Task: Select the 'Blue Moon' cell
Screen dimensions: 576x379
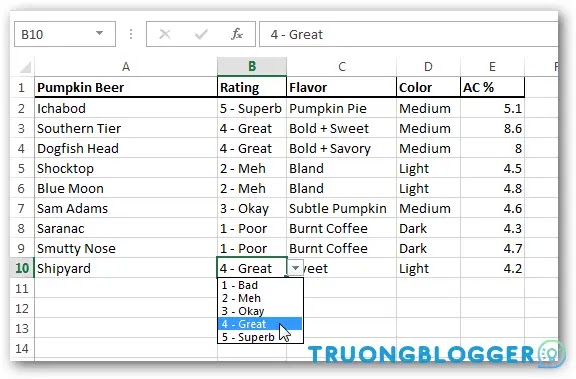Action: [126, 188]
